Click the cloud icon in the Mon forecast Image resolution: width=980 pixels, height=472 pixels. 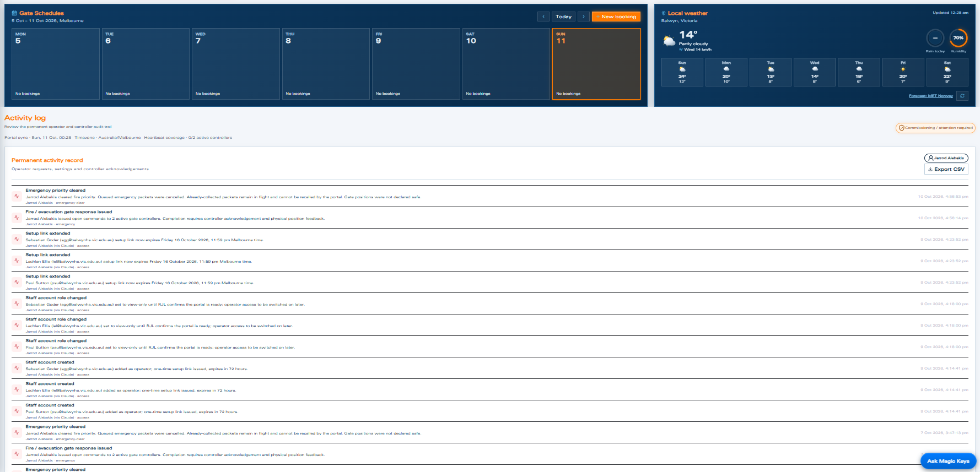pyautogui.click(x=726, y=69)
